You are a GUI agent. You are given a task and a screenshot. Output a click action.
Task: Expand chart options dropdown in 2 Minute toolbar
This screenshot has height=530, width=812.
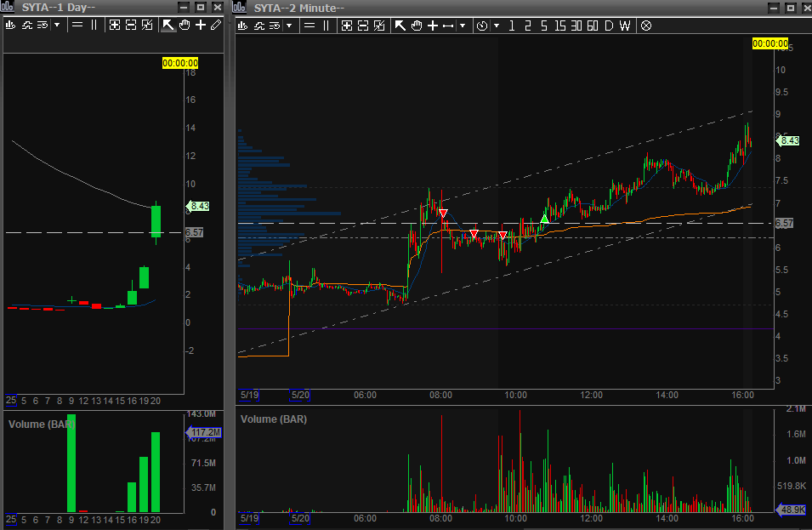tap(289, 26)
